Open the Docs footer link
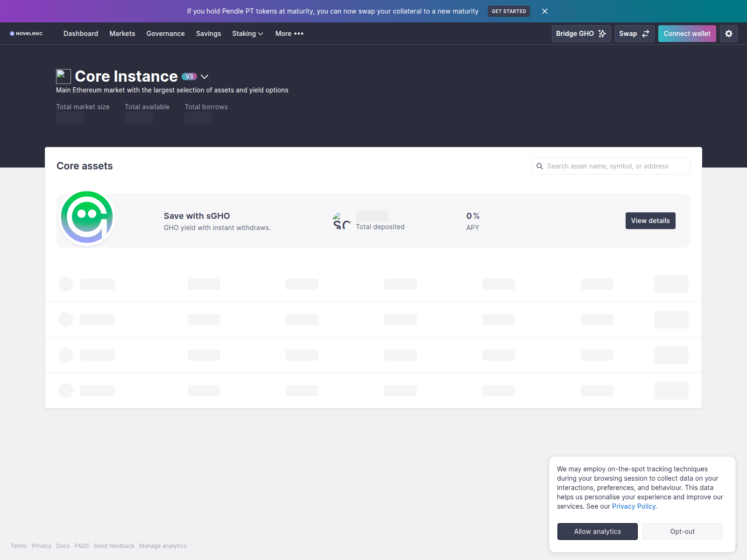This screenshot has height=560, width=747. click(x=63, y=546)
